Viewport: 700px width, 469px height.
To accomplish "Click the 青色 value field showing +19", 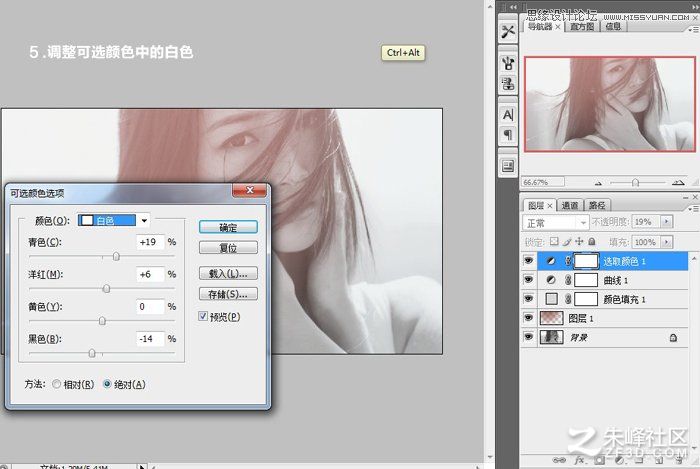I will pos(150,242).
